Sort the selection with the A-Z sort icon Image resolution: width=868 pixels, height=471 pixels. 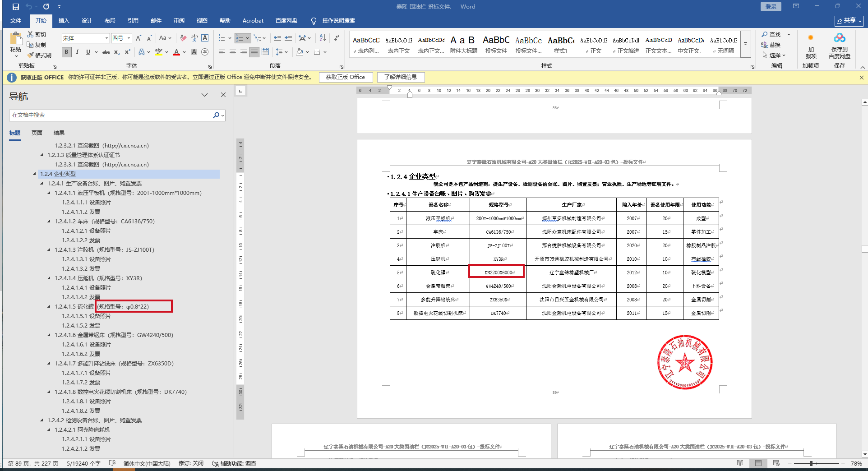[x=323, y=38]
